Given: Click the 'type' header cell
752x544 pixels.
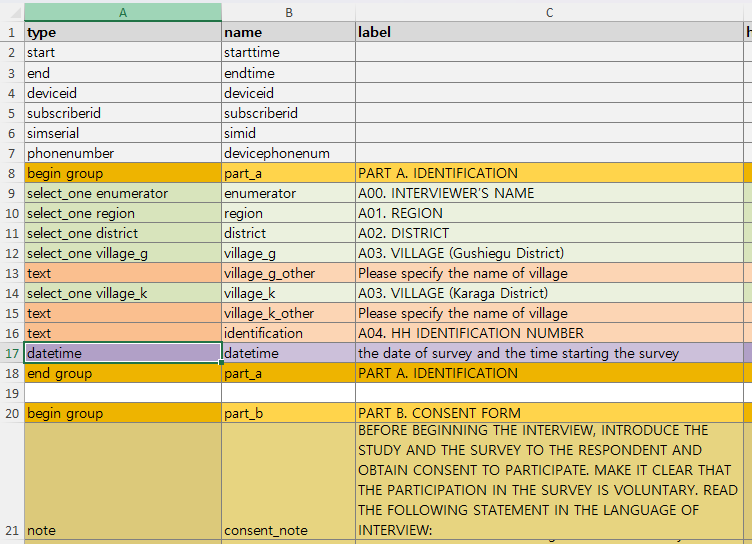Looking at the screenshot, I should 123,32.
